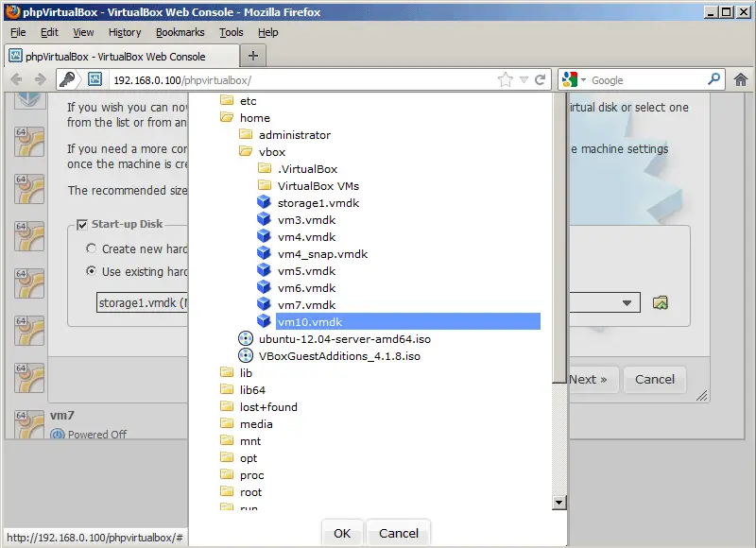
Task: Open the View menu
Action: point(83,32)
